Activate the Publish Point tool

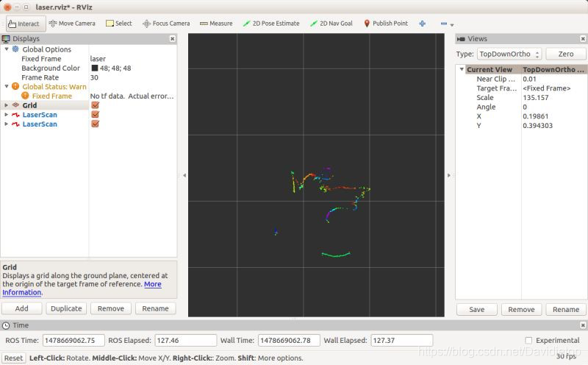point(386,24)
